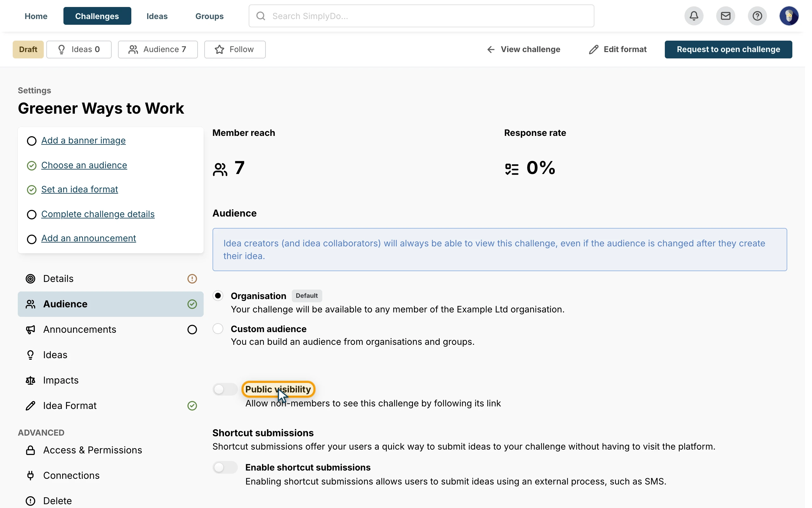
Task: Click the Access & Permissions lock icon
Action: (x=30, y=450)
